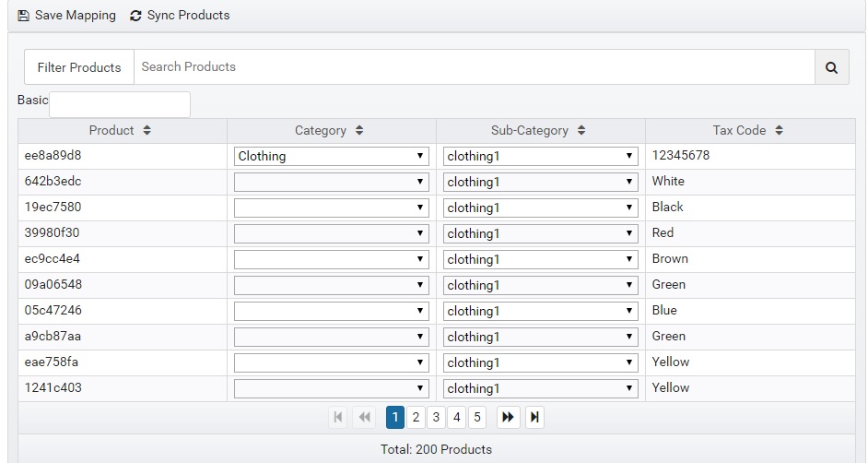
Task: Focus the Search Products input field
Action: pyautogui.click(x=474, y=67)
